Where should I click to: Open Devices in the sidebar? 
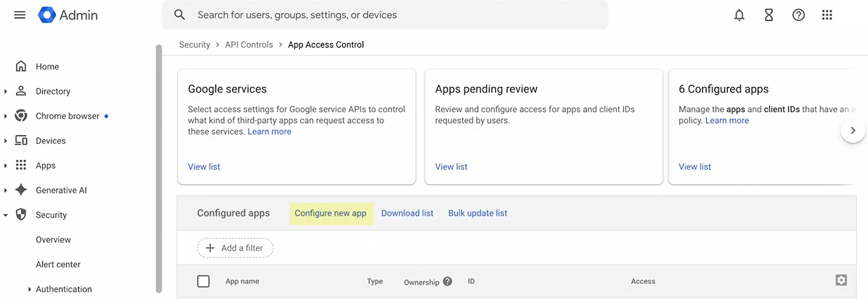pos(50,141)
